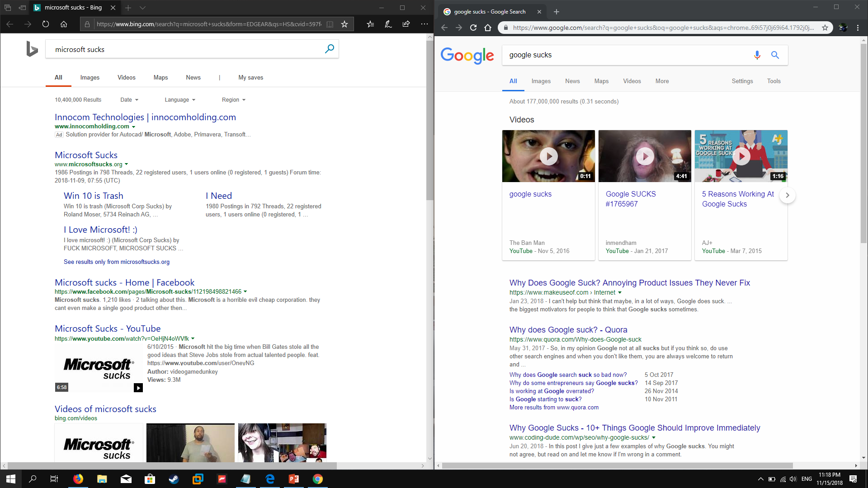Open Edge settings and more menu
The image size is (868, 488).
coord(424,24)
